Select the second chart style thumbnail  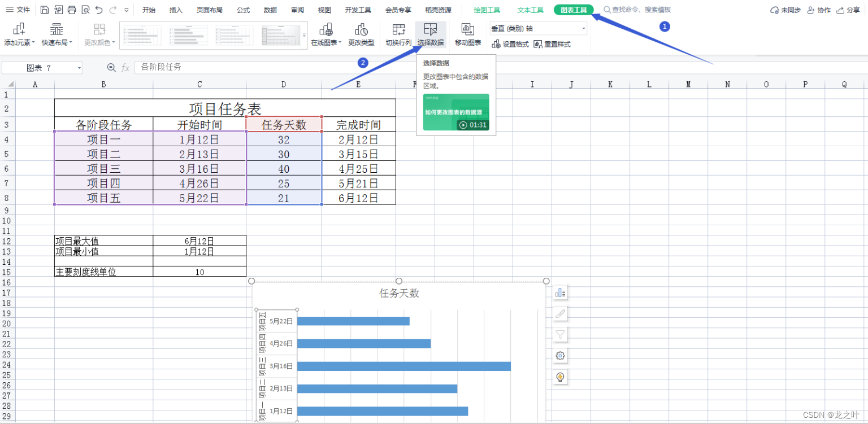[189, 36]
